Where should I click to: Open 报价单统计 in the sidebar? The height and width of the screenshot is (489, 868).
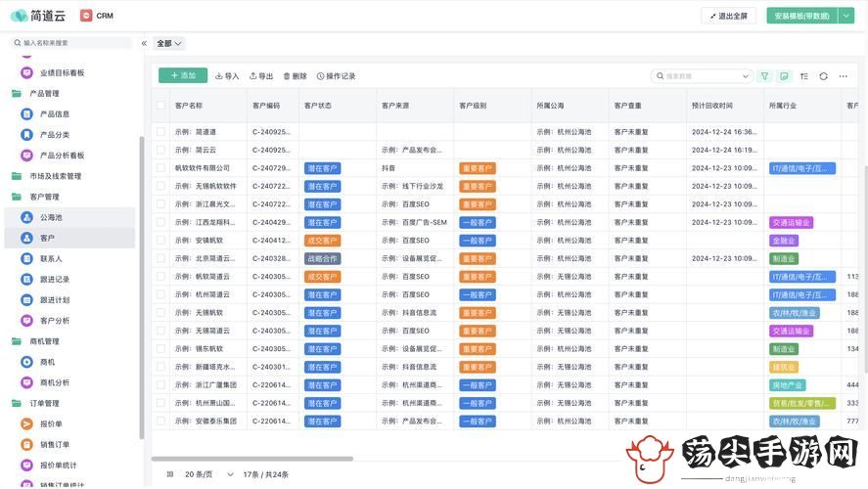(58, 466)
